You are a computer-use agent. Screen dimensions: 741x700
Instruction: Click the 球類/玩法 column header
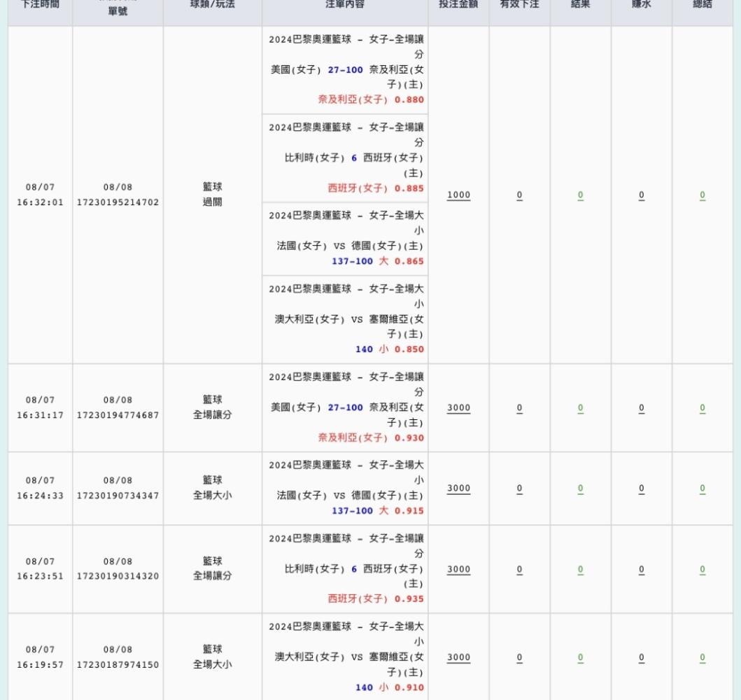click(x=212, y=4)
